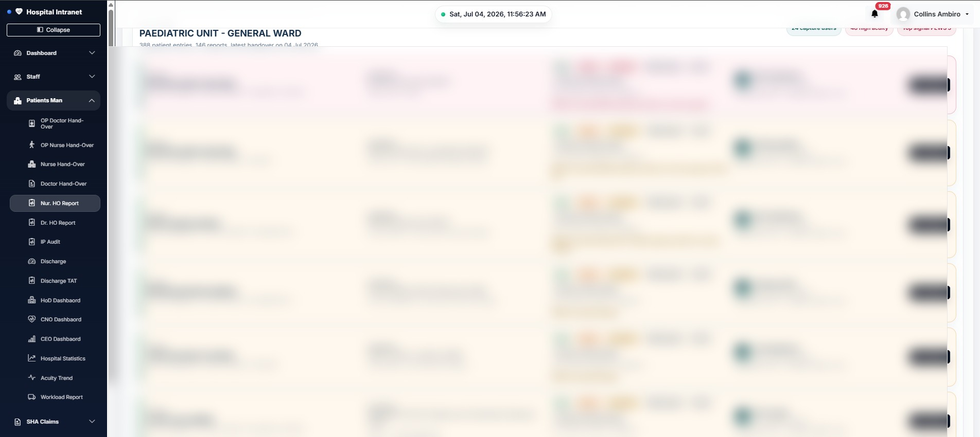
Task: Collapse the sidebar with Collapse button
Action: click(x=54, y=30)
